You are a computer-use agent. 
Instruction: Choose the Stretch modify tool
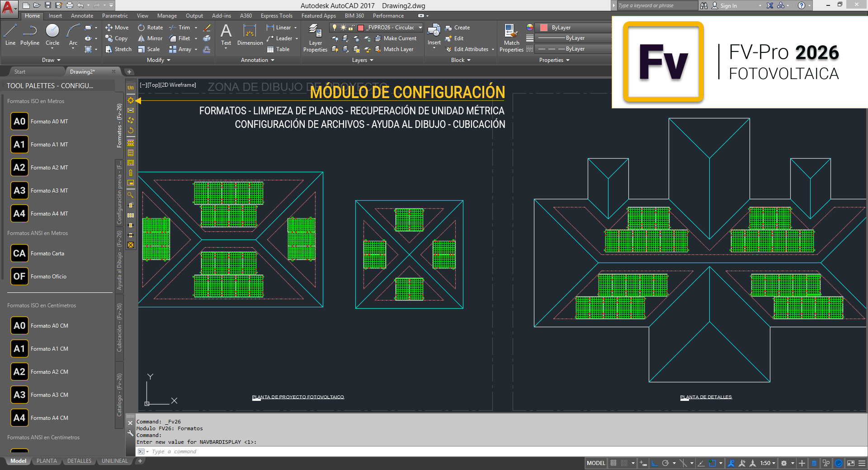point(118,49)
